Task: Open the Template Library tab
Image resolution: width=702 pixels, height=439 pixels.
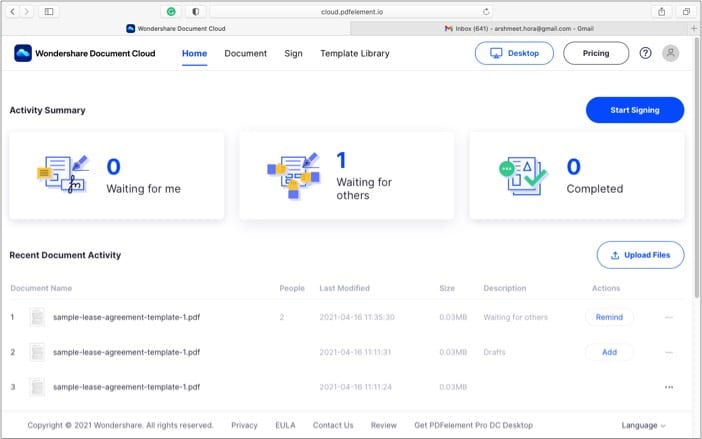Action: pyautogui.click(x=355, y=53)
